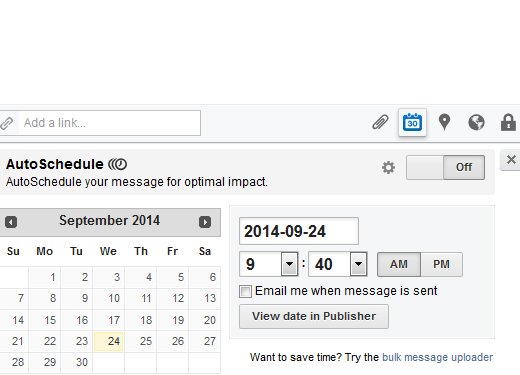Open the globe targeting icon
Screen dimensions: 520x375
click(476, 122)
